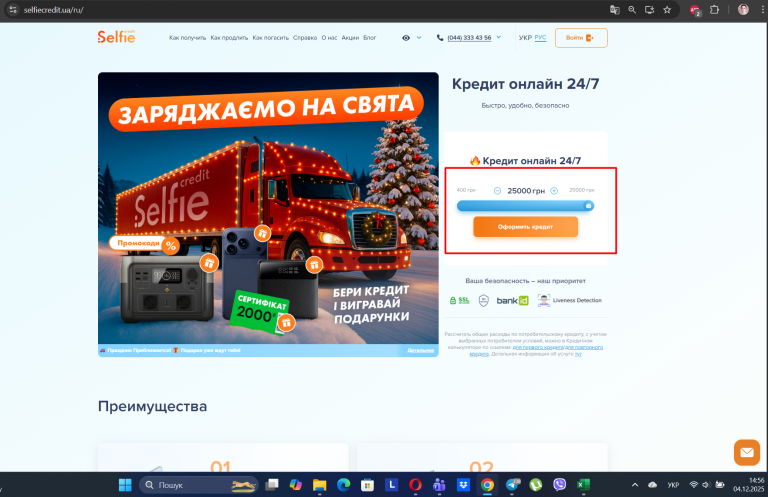The image size is (768, 497).
Task: Open the browser zoom magnifier icon
Action: [632, 10]
